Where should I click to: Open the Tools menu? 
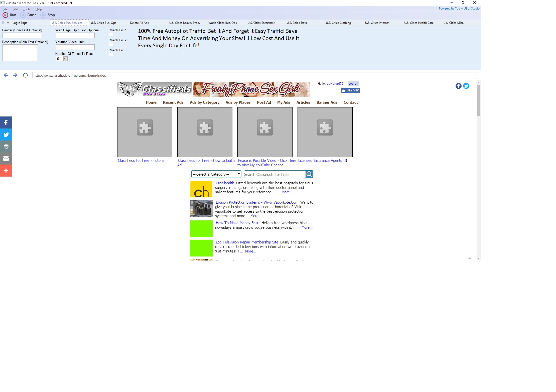point(27,9)
